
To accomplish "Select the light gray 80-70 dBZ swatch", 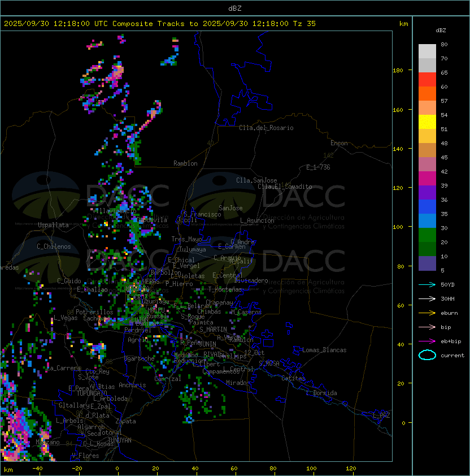I will point(427,51).
